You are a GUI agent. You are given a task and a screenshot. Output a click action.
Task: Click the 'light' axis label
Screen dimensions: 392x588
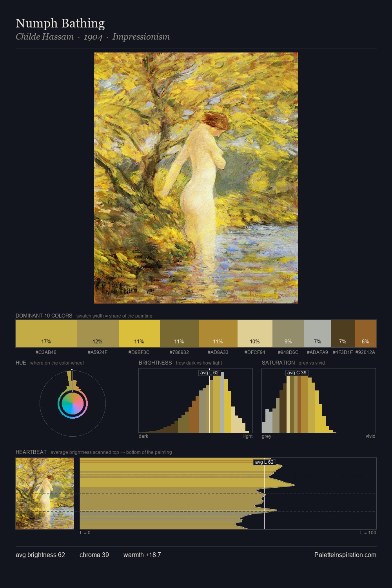(x=248, y=436)
